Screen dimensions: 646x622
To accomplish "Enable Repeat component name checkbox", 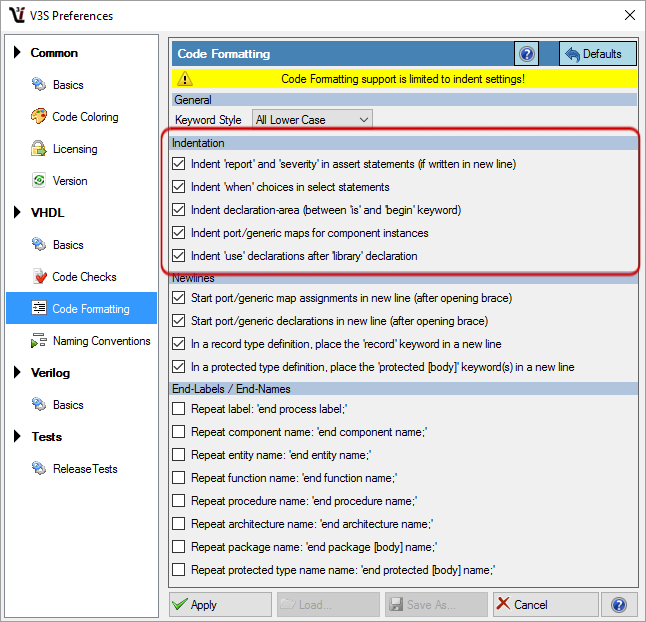I will click(178, 432).
